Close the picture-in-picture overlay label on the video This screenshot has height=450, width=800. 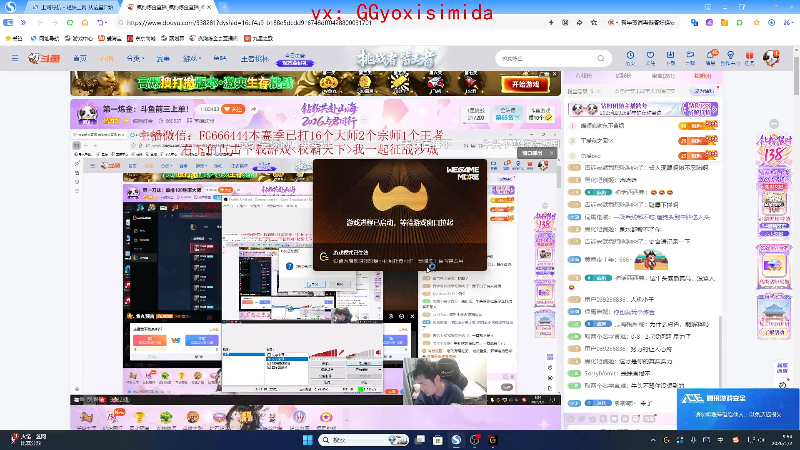coord(552,153)
